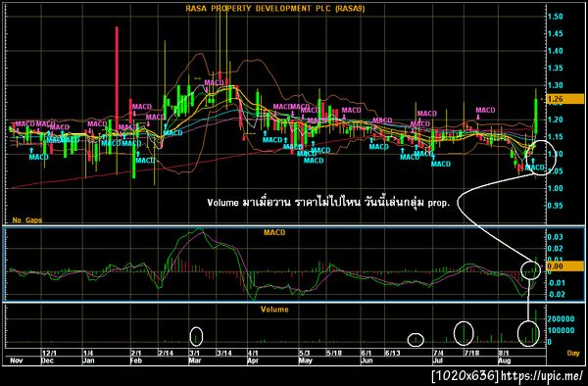Click the 1.15 price axis label
The width and height of the screenshot is (588, 386).
pyautogui.click(x=555, y=137)
